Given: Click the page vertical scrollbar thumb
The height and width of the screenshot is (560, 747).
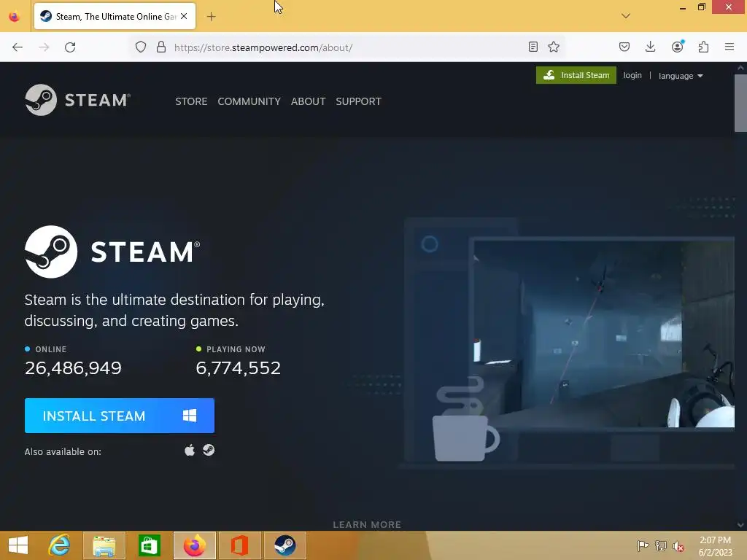Looking at the screenshot, I should [741, 102].
